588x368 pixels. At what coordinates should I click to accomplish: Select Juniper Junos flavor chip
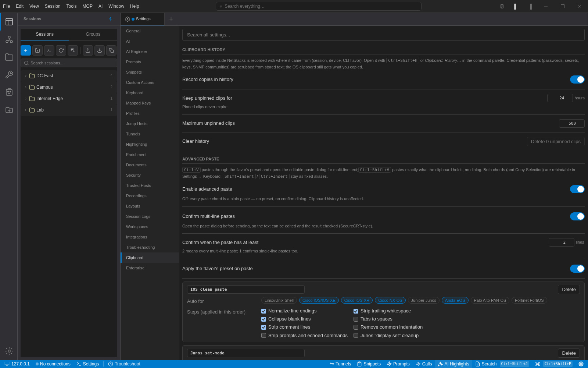423,300
